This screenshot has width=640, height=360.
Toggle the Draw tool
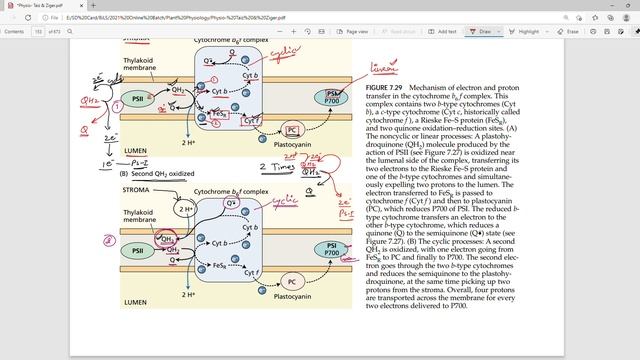click(480, 31)
